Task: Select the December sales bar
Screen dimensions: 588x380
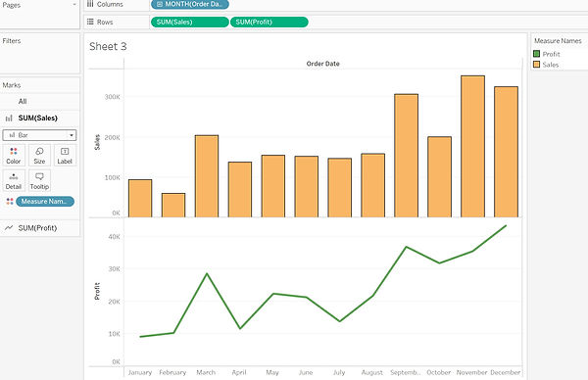Action: 506,152
